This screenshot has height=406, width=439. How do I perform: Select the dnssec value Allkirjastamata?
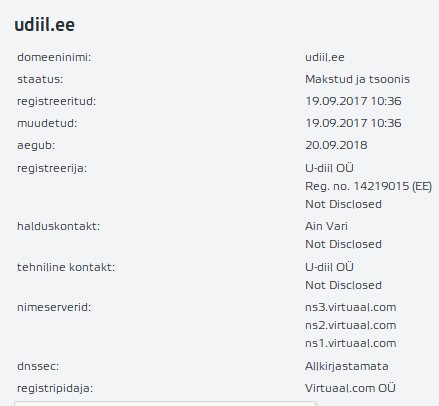coord(347,366)
